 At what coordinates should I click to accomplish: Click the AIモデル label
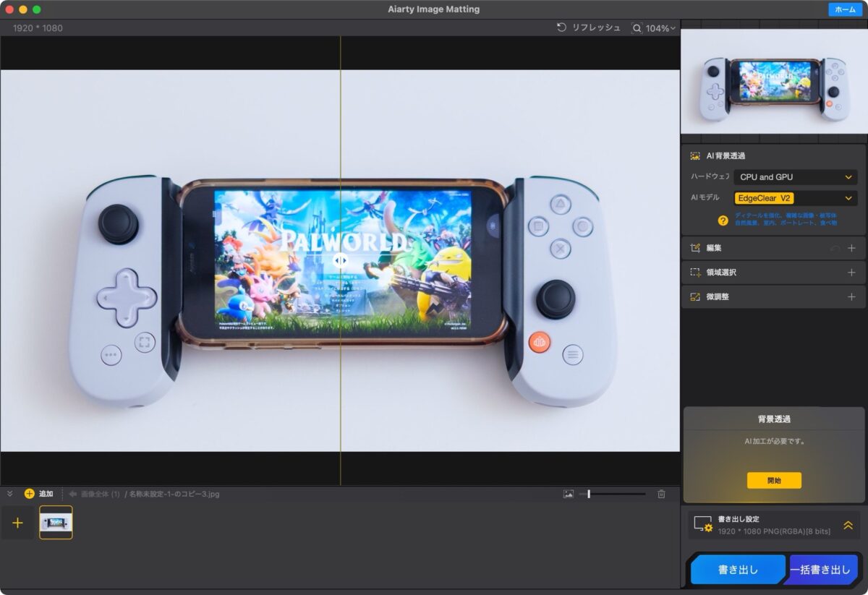[x=705, y=197]
